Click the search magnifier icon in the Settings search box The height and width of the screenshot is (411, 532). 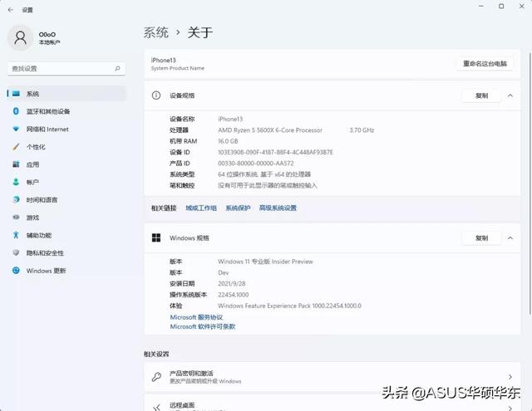[x=117, y=68]
